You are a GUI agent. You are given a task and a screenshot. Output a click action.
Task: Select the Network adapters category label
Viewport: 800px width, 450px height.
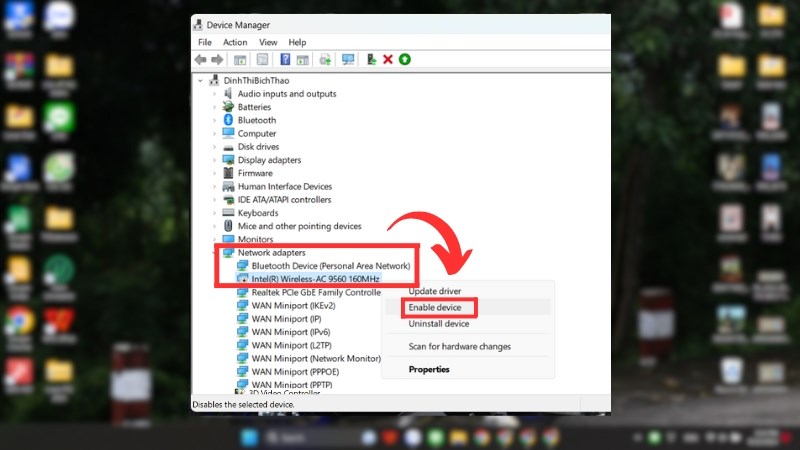(271, 253)
